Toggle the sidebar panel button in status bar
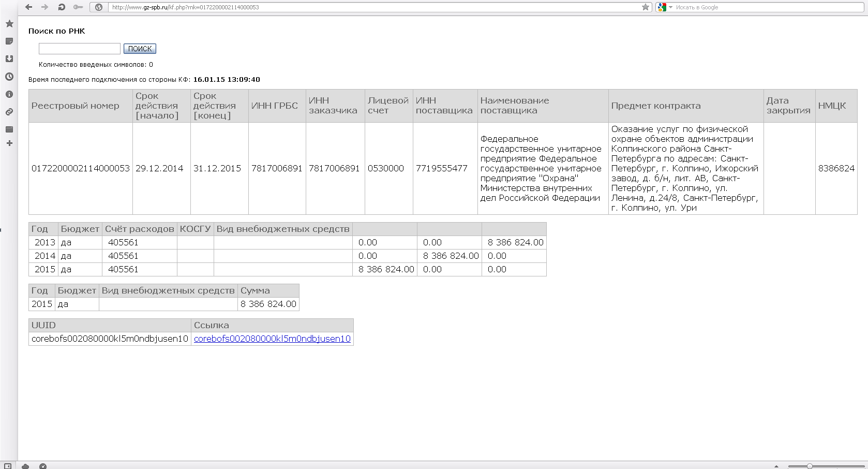 pos(8,466)
